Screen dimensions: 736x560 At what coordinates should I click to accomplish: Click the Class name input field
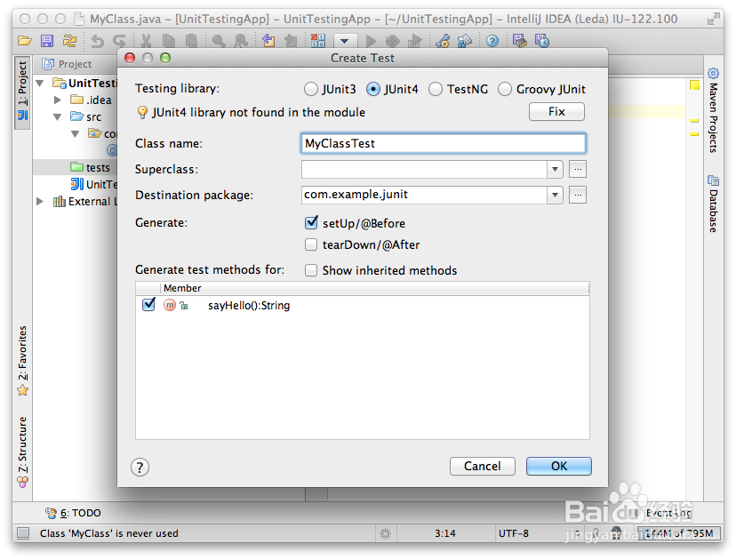pyautogui.click(x=443, y=143)
